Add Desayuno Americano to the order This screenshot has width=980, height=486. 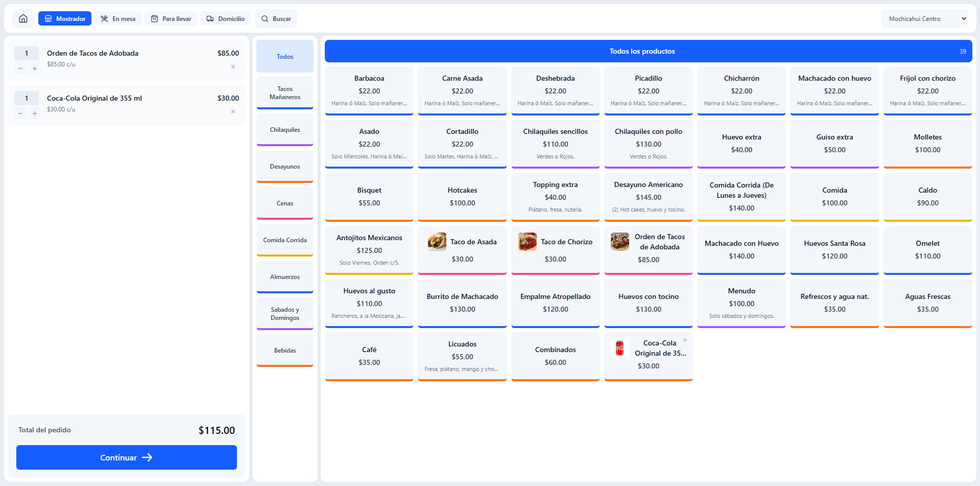[x=649, y=197]
